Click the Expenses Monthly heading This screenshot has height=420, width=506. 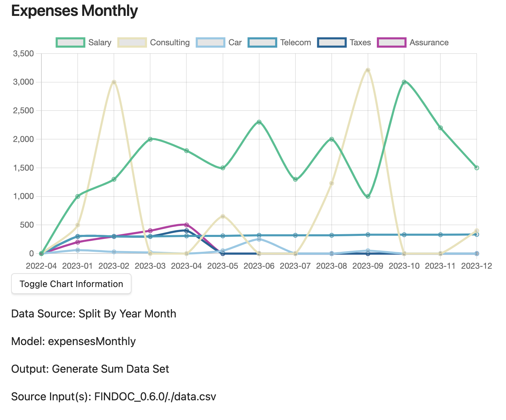pos(75,11)
